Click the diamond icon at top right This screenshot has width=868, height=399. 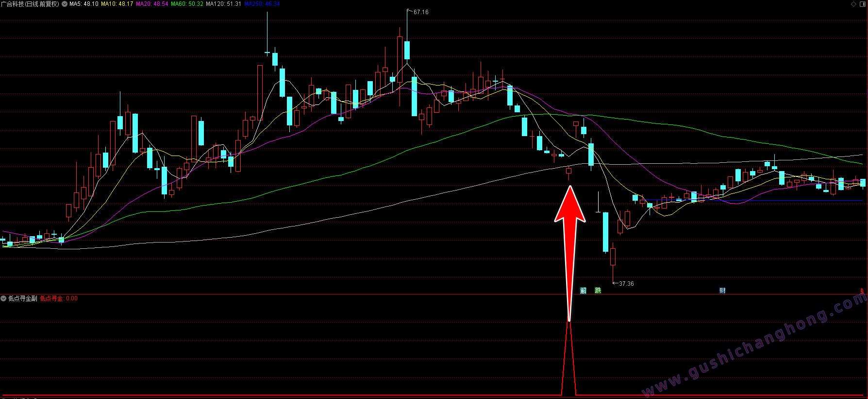[x=854, y=4]
